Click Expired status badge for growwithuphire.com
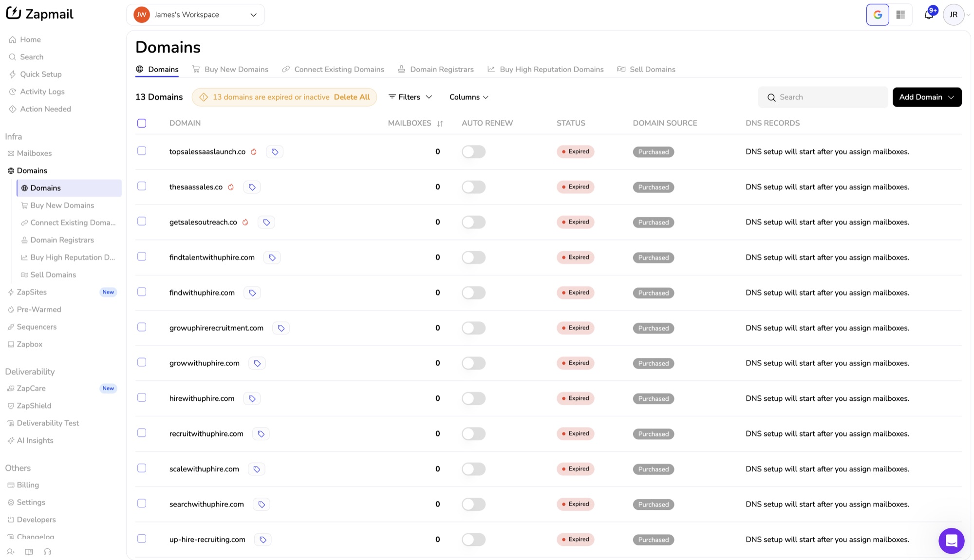Viewport: 974px width, 560px height. pos(576,363)
